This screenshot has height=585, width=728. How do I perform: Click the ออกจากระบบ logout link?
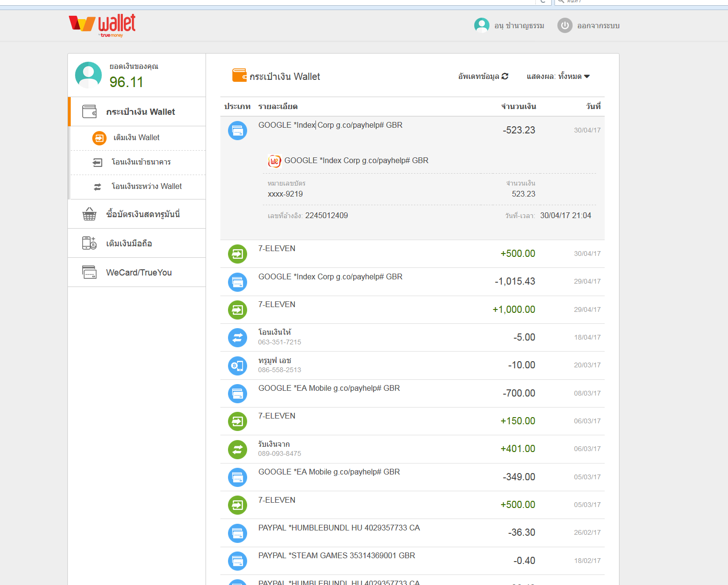click(598, 26)
